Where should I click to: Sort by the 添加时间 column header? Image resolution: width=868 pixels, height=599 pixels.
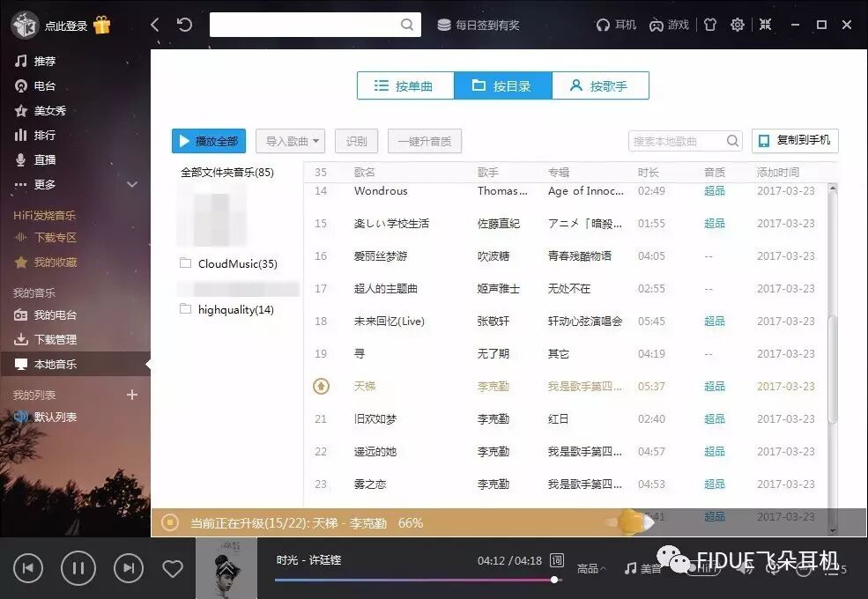pos(778,172)
